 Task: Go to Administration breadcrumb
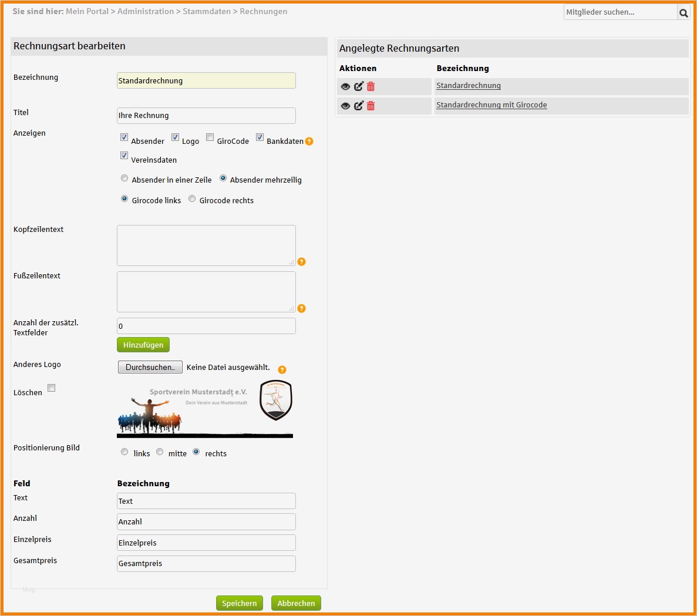click(x=146, y=12)
